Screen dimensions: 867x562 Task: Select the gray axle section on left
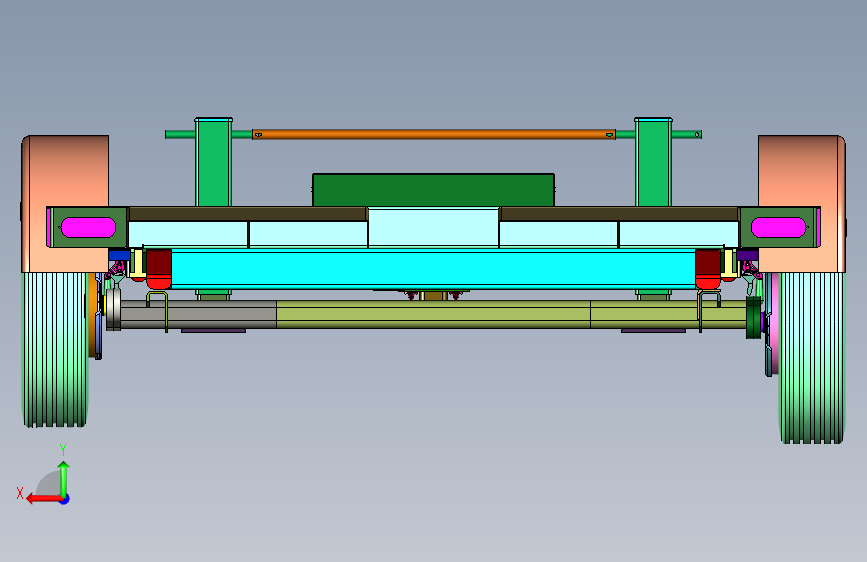coord(199,315)
